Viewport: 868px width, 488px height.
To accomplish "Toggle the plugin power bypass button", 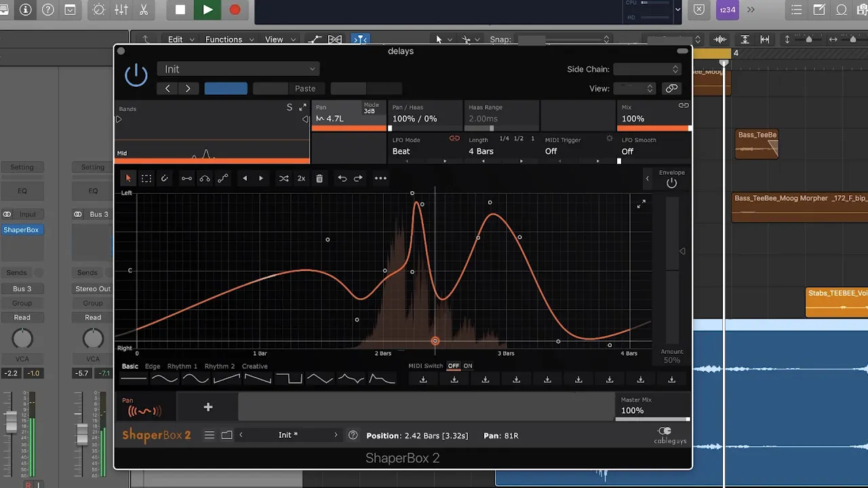I will [x=136, y=75].
